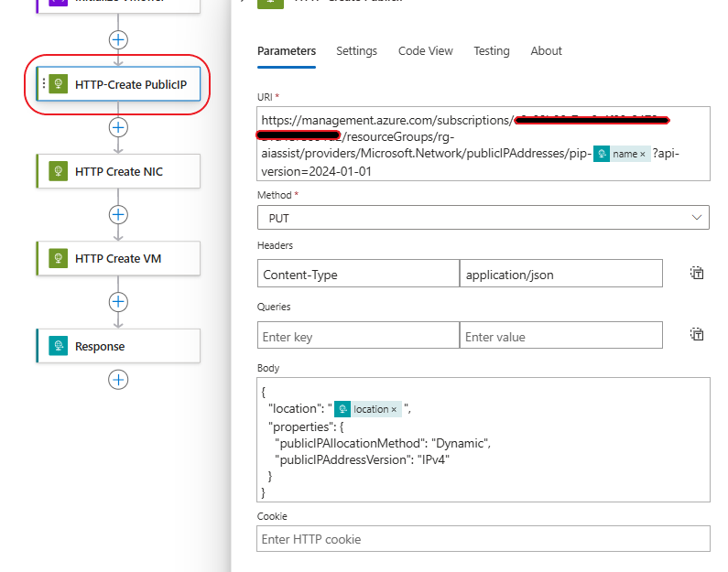Add step between PublicIP and NIC
Viewport: 728px width, 572px height.
pos(118,127)
